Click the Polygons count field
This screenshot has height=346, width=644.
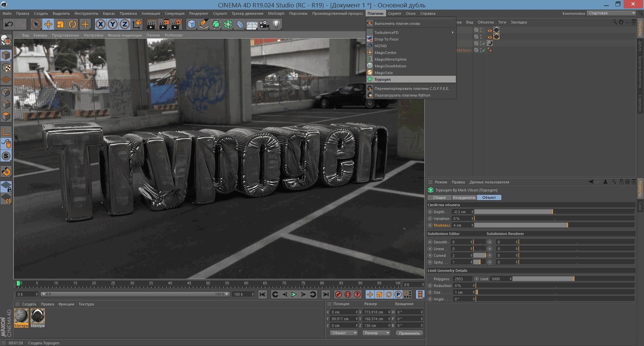(x=462, y=279)
